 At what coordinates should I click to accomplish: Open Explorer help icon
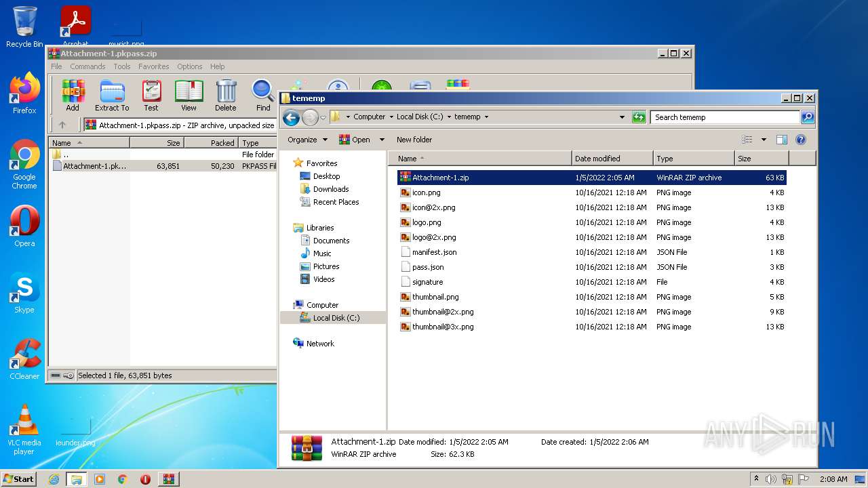[x=801, y=140]
